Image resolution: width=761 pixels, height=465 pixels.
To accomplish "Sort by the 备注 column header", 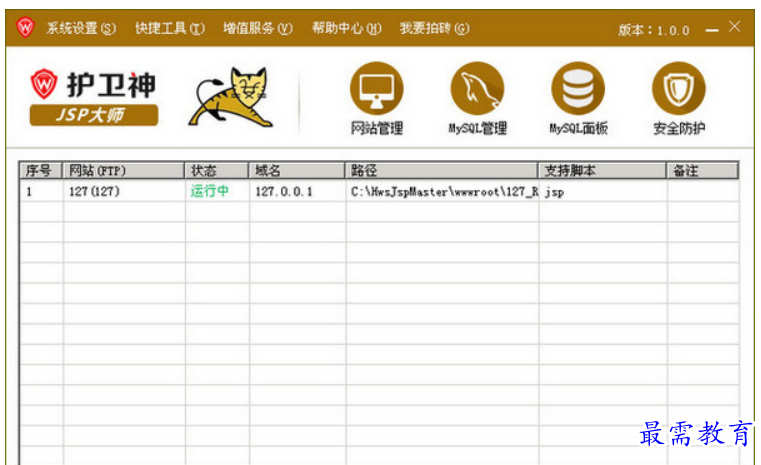I will pos(702,170).
